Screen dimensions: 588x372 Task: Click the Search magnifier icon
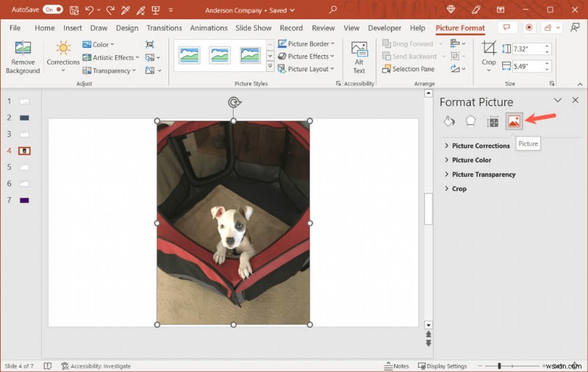point(333,10)
